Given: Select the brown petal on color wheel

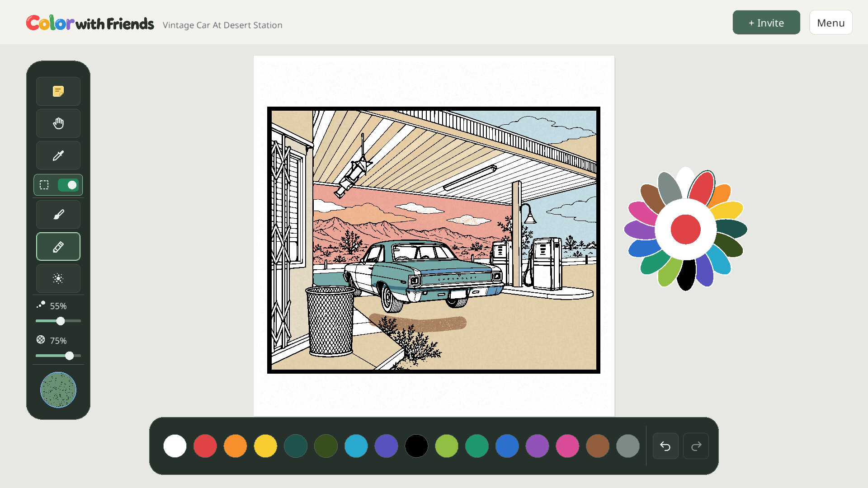Looking at the screenshot, I should (x=651, y=197).
